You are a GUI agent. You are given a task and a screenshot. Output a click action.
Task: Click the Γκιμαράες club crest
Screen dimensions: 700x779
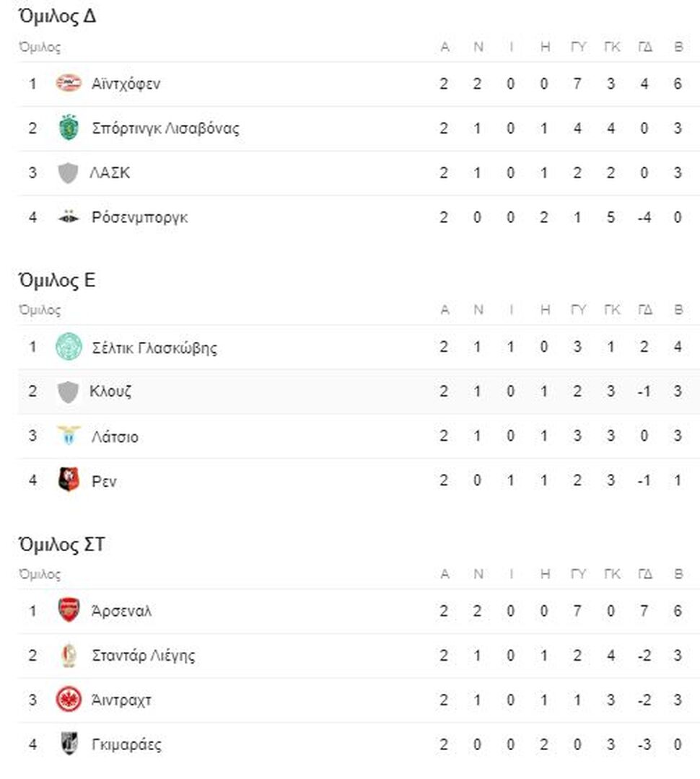(69, 744)
